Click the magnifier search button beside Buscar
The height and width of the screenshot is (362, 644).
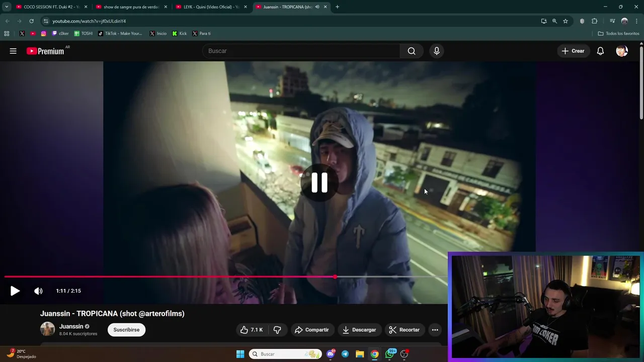412,51
